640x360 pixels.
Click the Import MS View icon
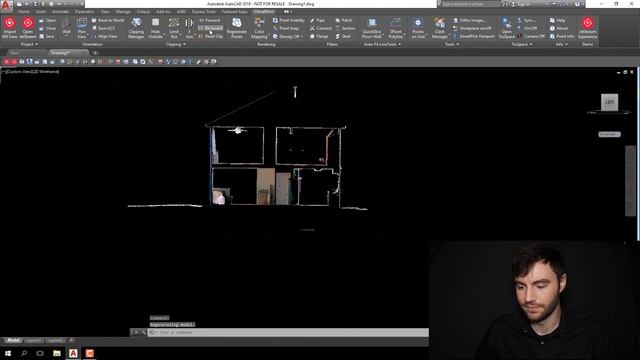pyautogui.click(x=10, y=28)
